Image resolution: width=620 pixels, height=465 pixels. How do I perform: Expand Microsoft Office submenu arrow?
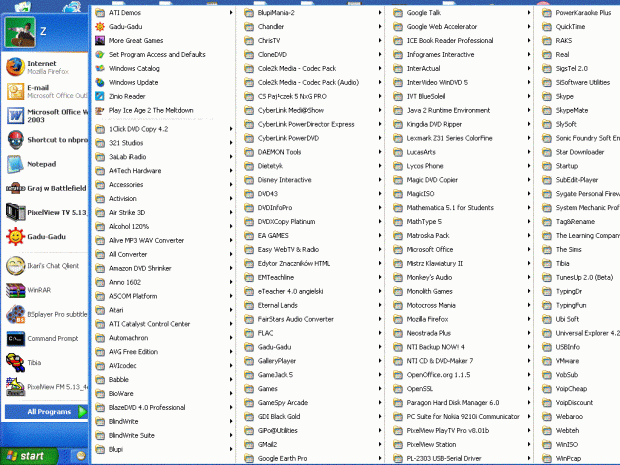point(529,250)
